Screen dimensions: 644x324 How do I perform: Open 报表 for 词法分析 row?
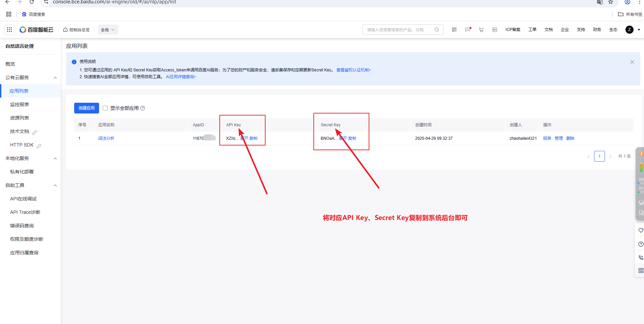pos(547,138)
